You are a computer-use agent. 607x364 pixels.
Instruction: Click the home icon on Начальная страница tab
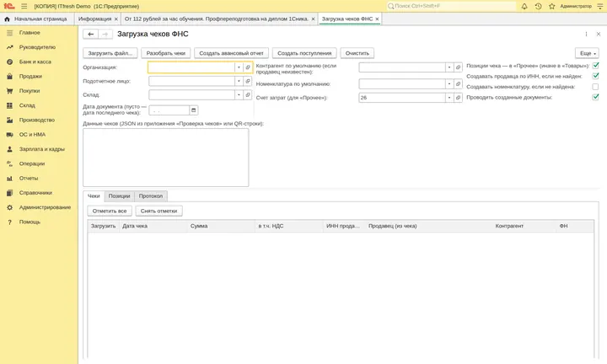point(7,19)
